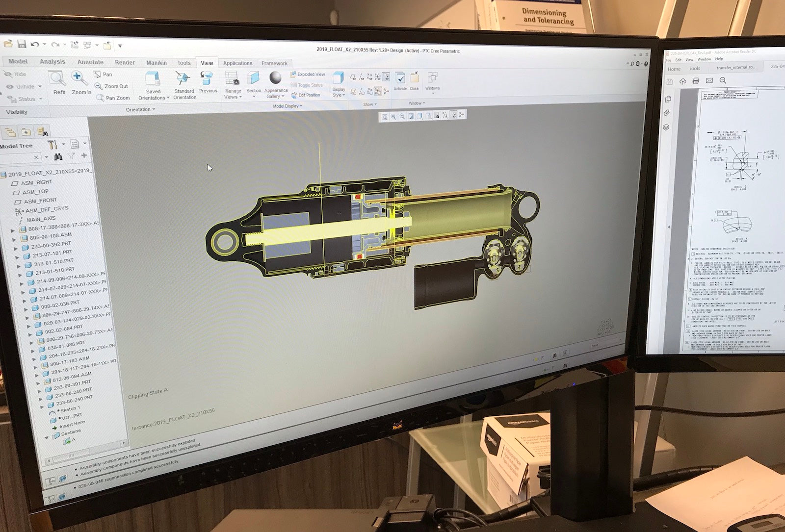Click the Undo arrow in quick access toolbar
This screenshot has height=532, width=785.
tap(35, 44)
